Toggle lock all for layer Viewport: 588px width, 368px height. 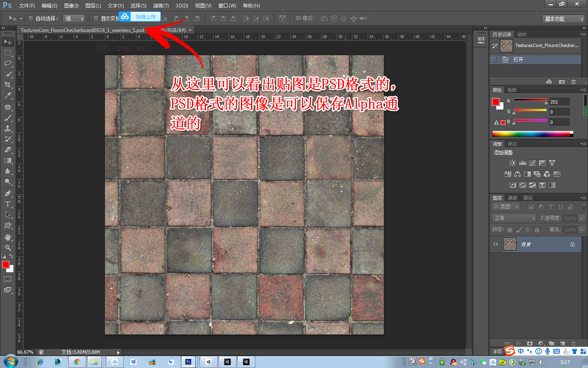[x=537, y=230]
